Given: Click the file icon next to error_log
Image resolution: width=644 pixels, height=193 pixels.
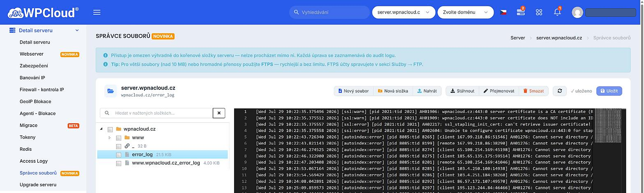Looking at the screenshot, I should coord(127,154).
